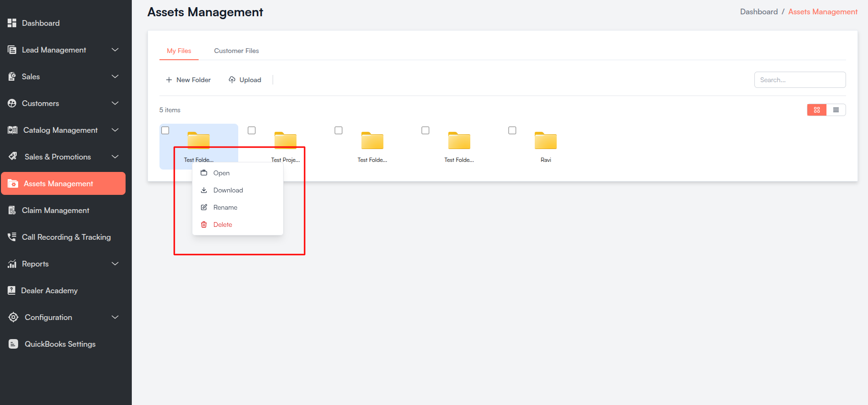The width and height of the screenshot is (868, 405).
Task: Select the Assets Management sidebar icon
Action: click(13, 184)
